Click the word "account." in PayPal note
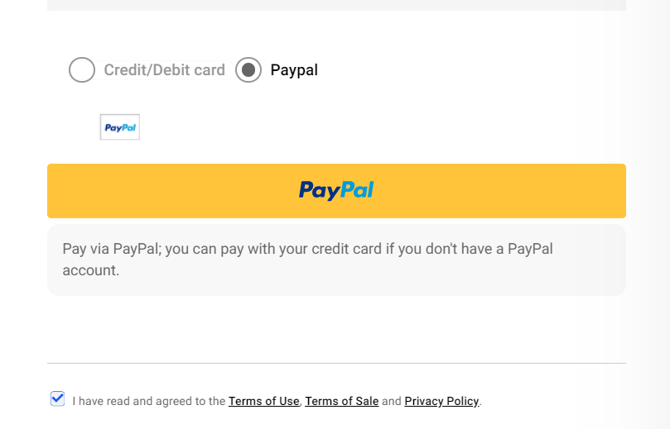670x429 pixels. [x=91, y=270]
